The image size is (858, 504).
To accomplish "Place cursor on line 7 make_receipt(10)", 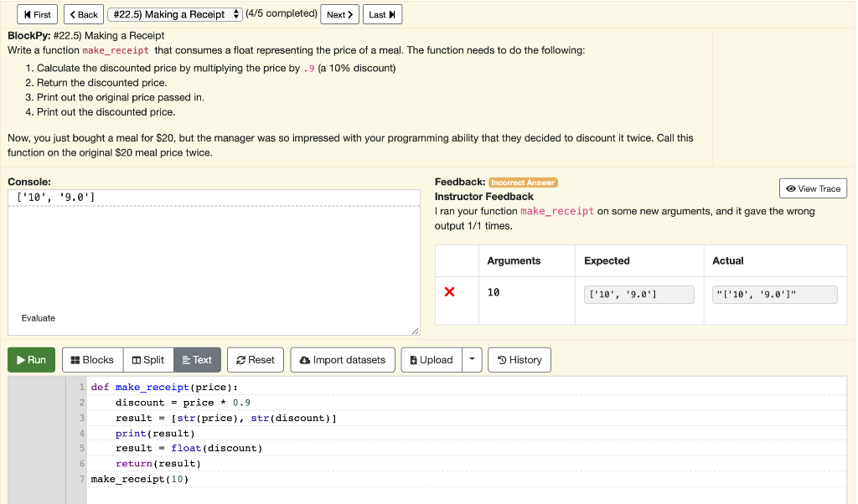I will tap(140, 480).
